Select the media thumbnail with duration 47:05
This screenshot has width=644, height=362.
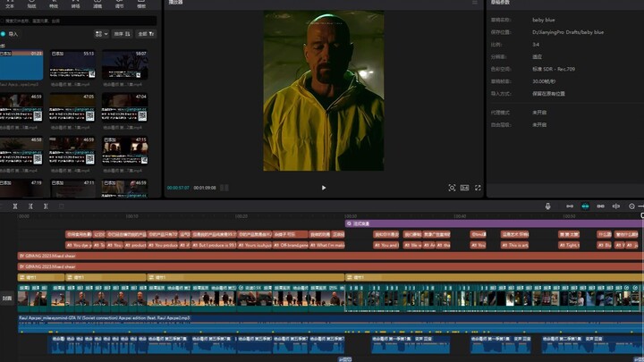tap(72, 107)
